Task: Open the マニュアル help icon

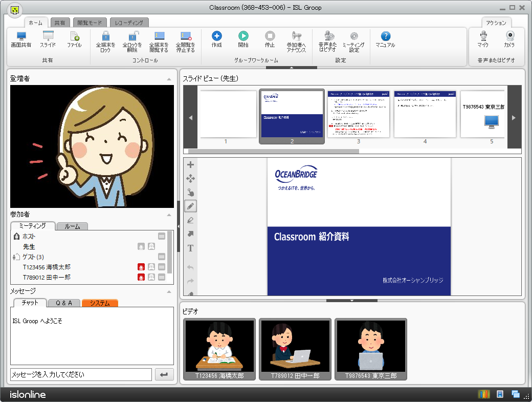Action: (386, 39)
